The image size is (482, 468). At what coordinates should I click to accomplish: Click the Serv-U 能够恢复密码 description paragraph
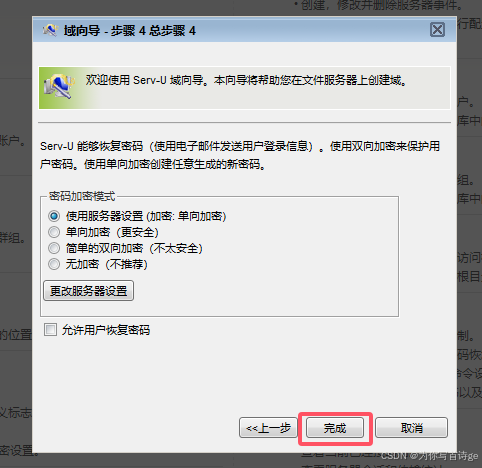240,155
